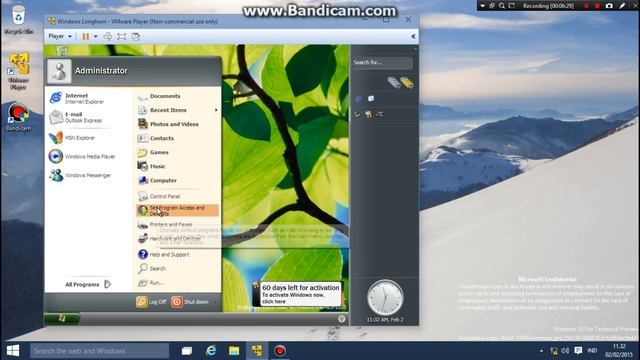640x360 pixels.
Task: Start Windows Media Player
Action: tap(82, 157)
